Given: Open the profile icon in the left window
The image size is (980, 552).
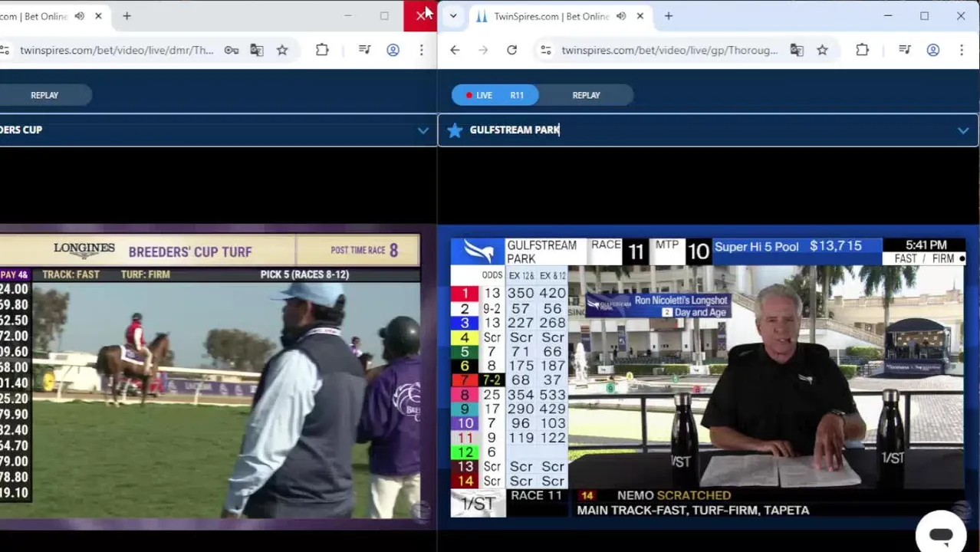Looking at the screenshot, I should tap(393, 50).
